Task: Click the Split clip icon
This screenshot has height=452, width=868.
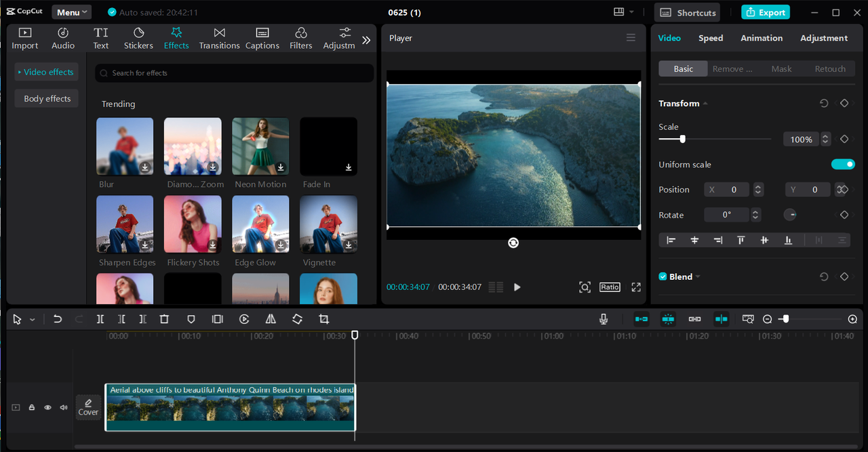Action: pyautogui.click(x=100, y=319)
